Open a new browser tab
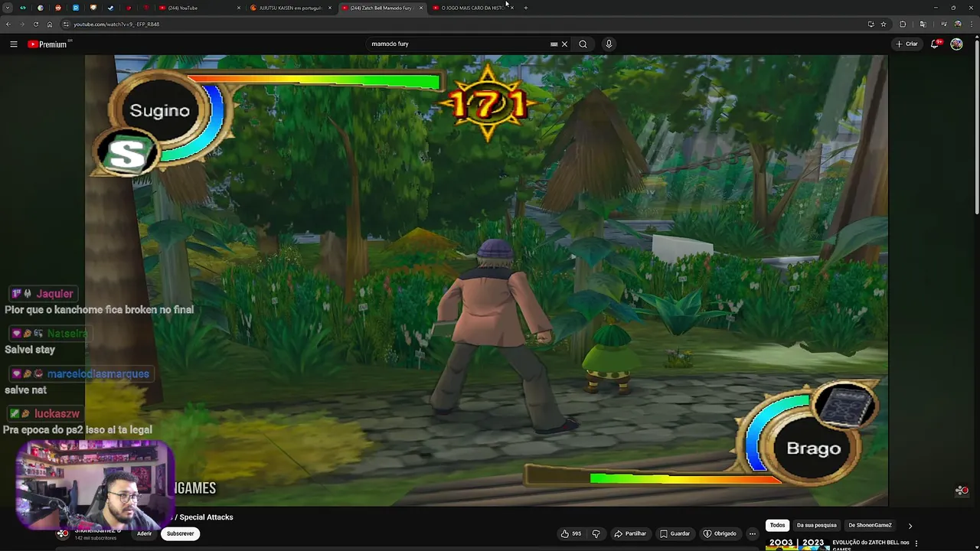This screenshot has width=980, height=551. [525, 8]
